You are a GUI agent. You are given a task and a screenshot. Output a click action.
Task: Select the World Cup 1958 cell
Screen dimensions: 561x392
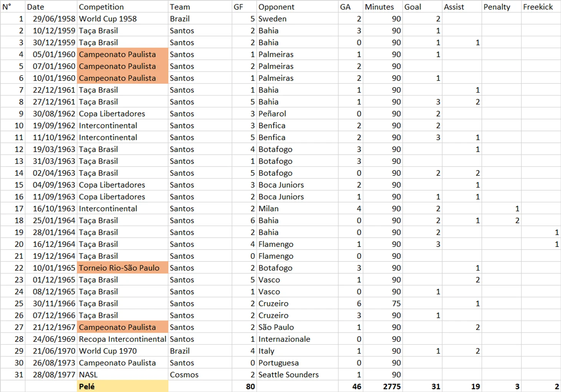pyautogui.click(x=123, y=18)
